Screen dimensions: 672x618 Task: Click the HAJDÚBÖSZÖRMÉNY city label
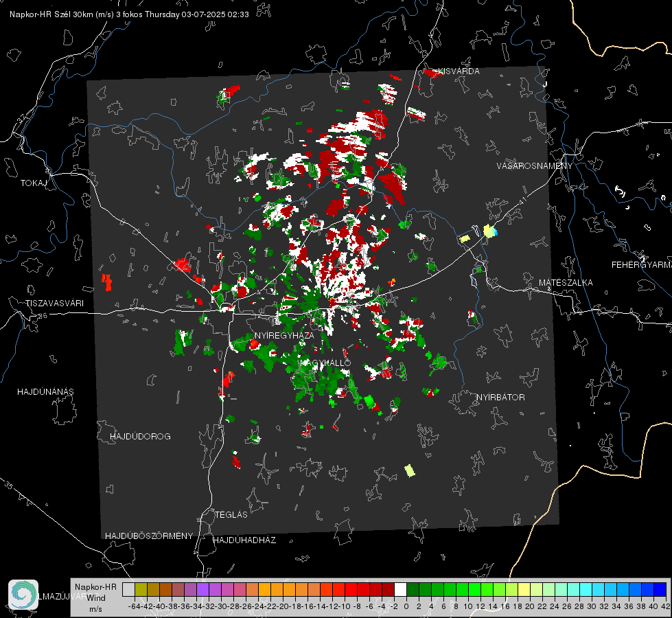(149, 536)
